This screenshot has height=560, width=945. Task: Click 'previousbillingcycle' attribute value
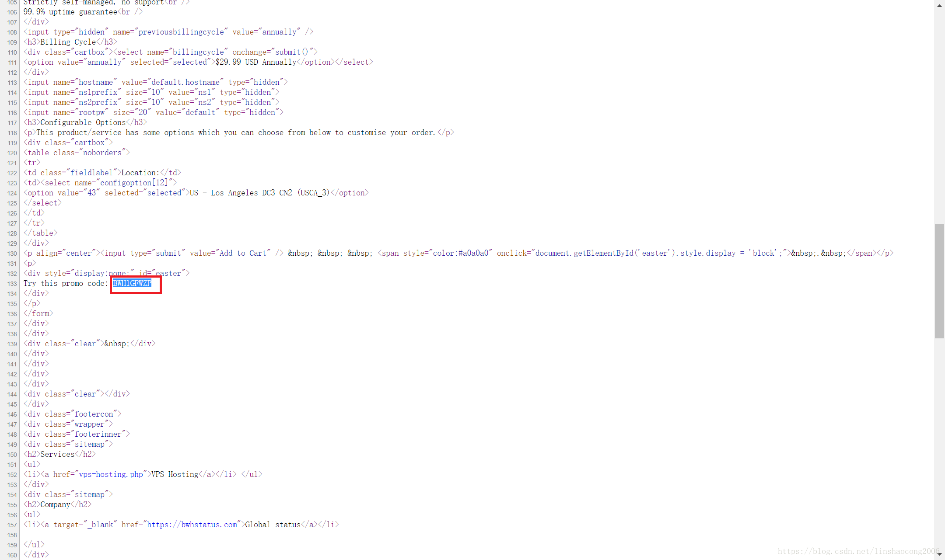(181, 32)
